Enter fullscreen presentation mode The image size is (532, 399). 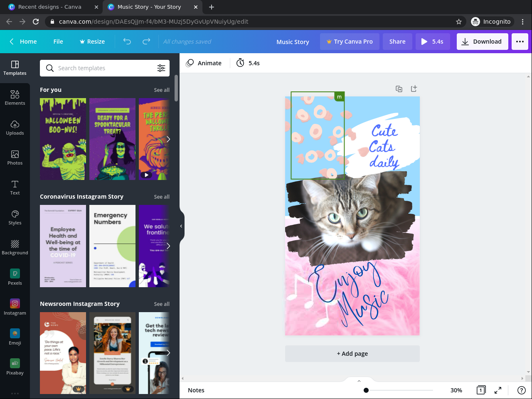pyautogui.click(x=498, y=390)
